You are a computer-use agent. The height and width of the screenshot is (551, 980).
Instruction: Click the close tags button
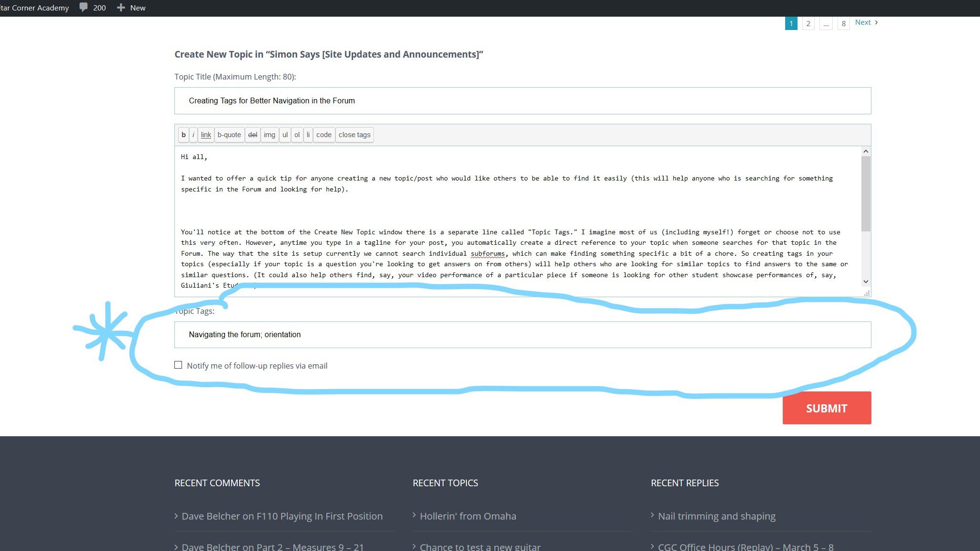(354, 135)
